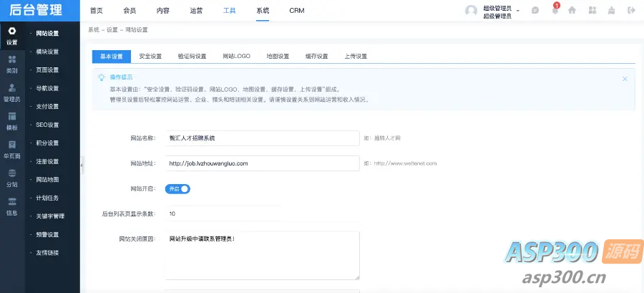The height and width of the screenshot is (293, 644).
Task: Click the clear cache broom icon
Action: (611, 11)
